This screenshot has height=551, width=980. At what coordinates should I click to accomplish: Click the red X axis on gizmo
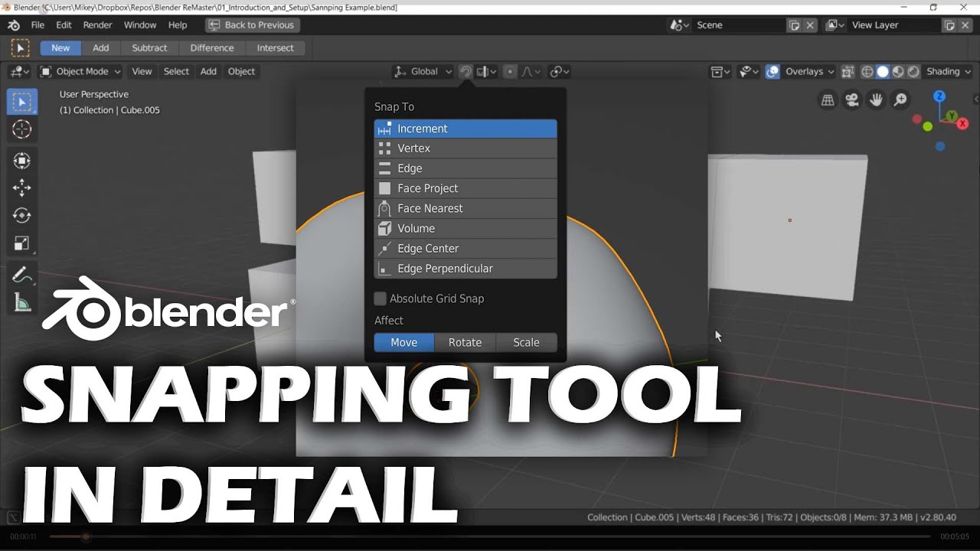962,123
